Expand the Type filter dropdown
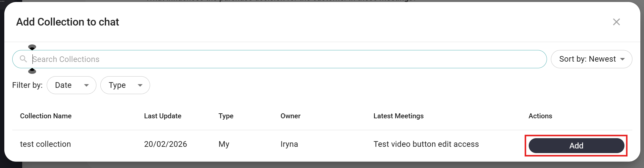 [x=125, y=85]
